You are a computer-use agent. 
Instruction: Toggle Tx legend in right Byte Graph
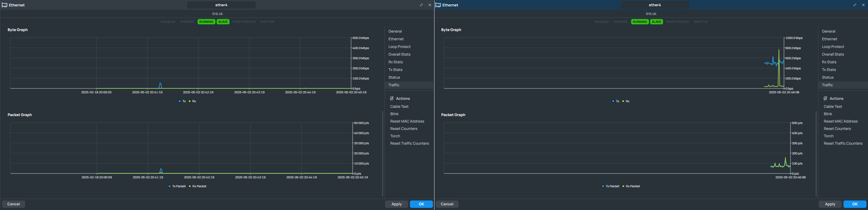coord(616,101)
